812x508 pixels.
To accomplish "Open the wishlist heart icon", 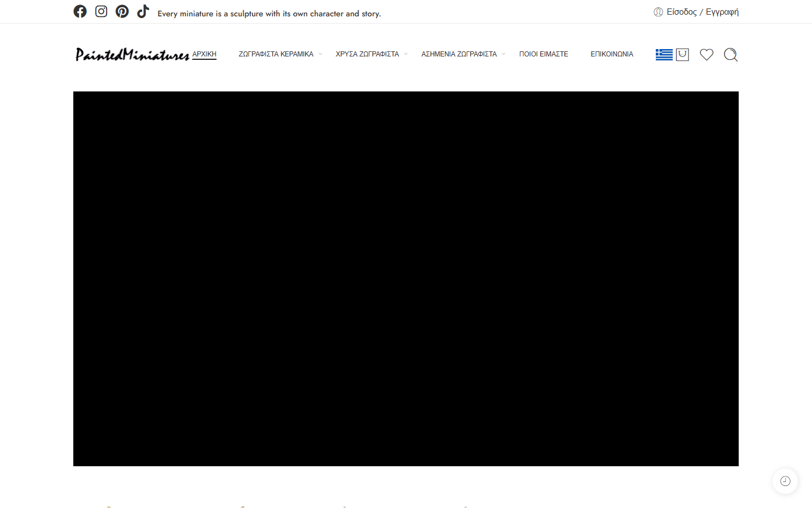I will point(707,54).
